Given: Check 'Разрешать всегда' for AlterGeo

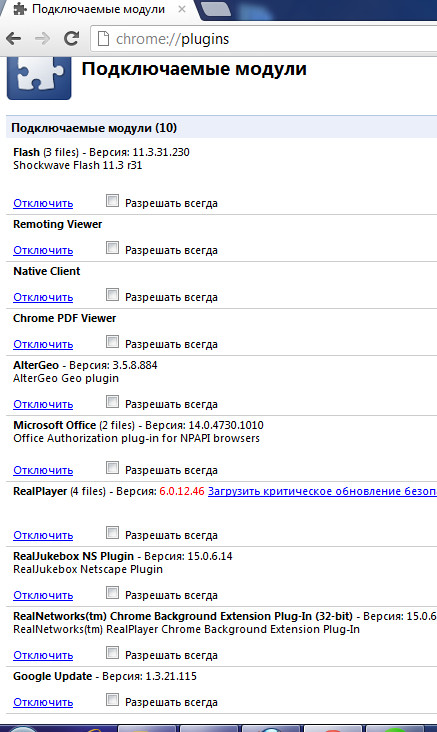Looking at the screenshot, I should click(112, 401).
